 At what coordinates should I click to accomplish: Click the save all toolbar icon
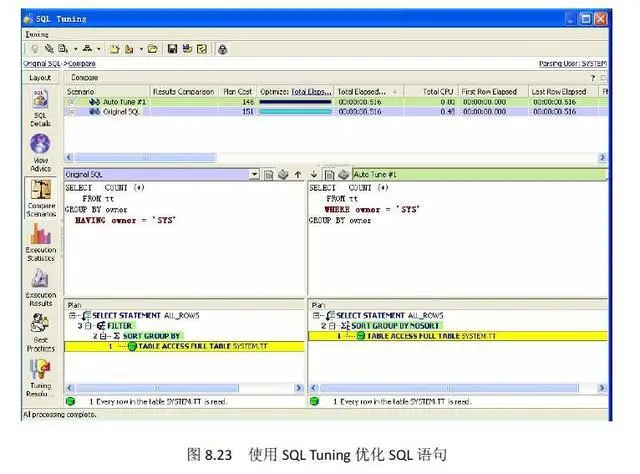(187, 49)
